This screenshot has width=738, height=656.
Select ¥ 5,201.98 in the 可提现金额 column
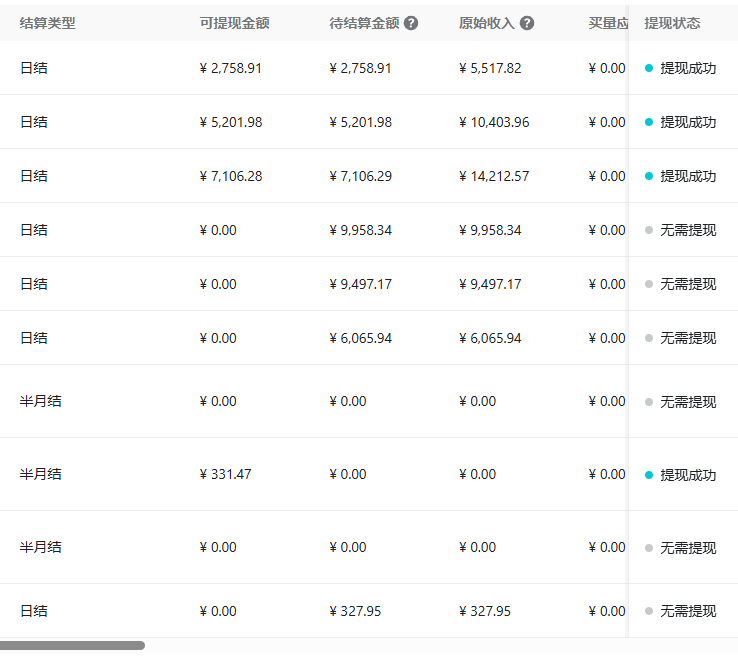click(231, 122)
